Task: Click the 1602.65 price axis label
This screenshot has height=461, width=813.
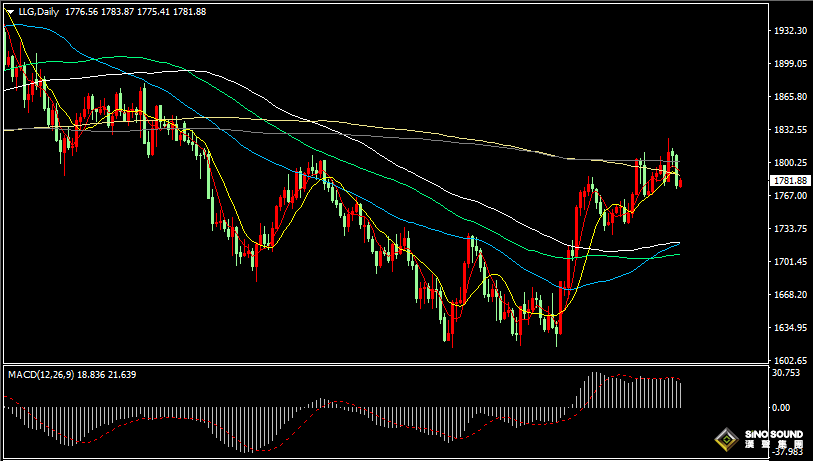Action: coord(790,360)
